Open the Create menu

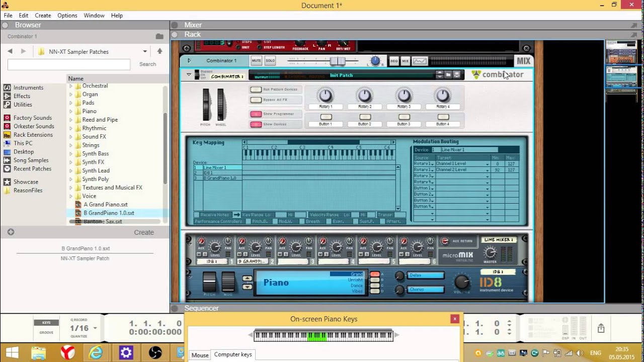[43, 16]
